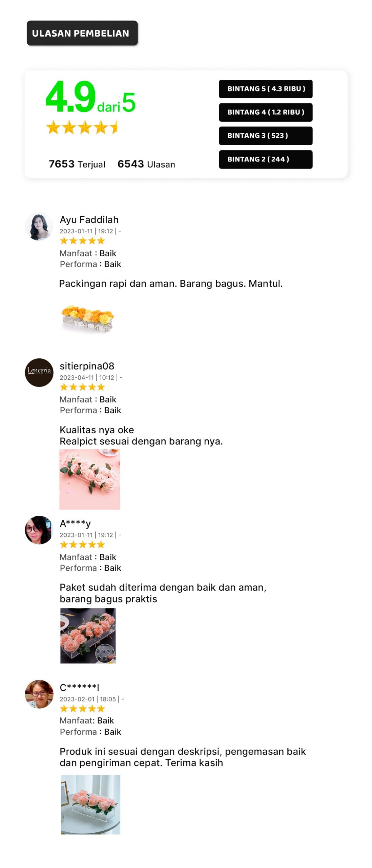Show Bintang 2 (244) reviews
Image resolution: width=372 pixels, height=868 pixels.
click(x=266, y=159)
